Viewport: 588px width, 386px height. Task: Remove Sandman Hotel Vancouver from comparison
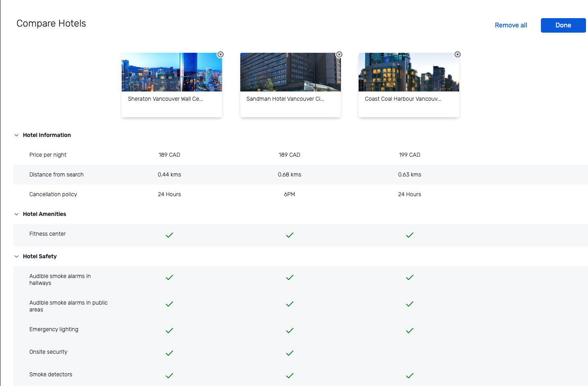(339, 54)
